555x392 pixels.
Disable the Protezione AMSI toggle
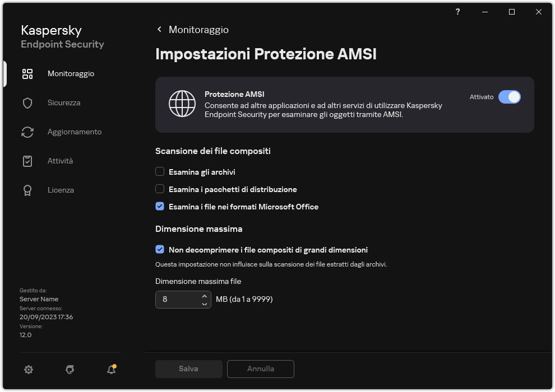[x=510, y=97]
